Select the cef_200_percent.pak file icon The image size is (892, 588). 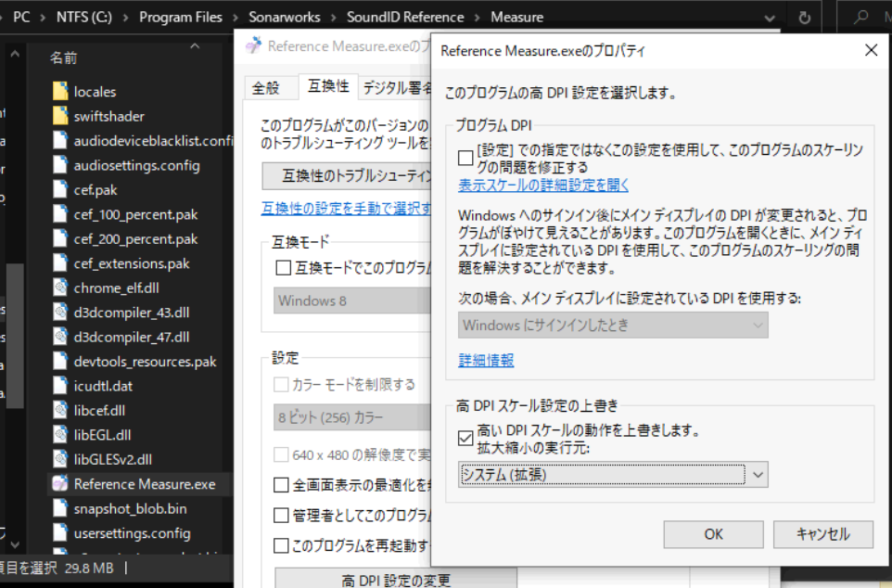click(60, 238)
